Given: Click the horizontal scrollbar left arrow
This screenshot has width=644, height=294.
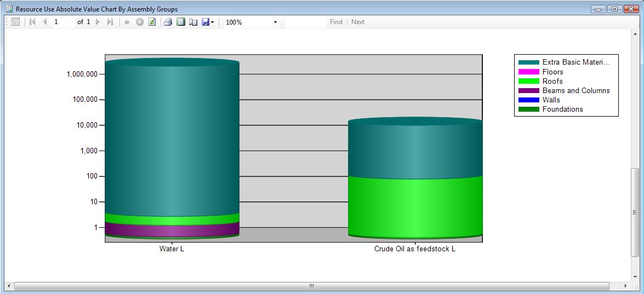Looking at the screenshot, I should (9, 286).
